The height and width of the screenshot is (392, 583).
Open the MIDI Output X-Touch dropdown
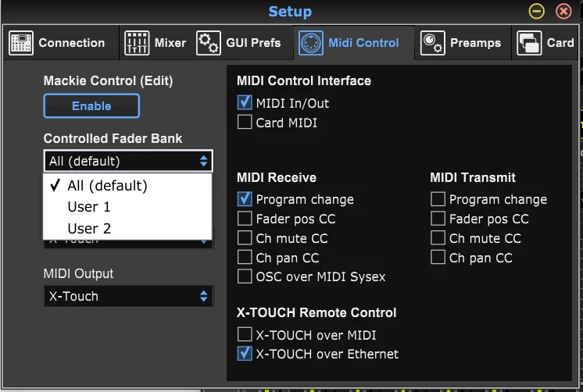coord(128,296)
